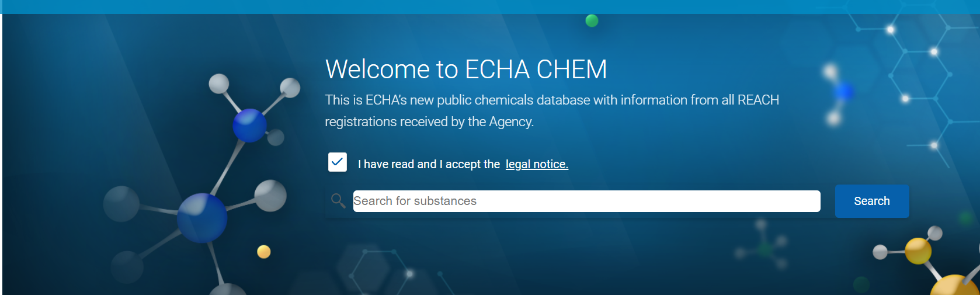Click the magnifying glass search icon
Image resolution: width=980 pixels, height=299 pixels.
click(338, 201)
